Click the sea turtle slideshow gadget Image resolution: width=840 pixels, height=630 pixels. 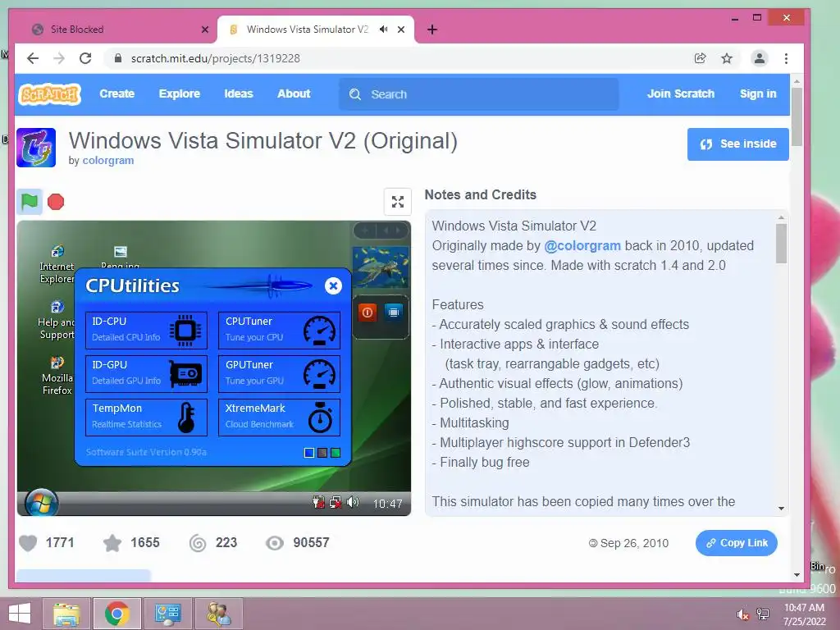point(381,267)
